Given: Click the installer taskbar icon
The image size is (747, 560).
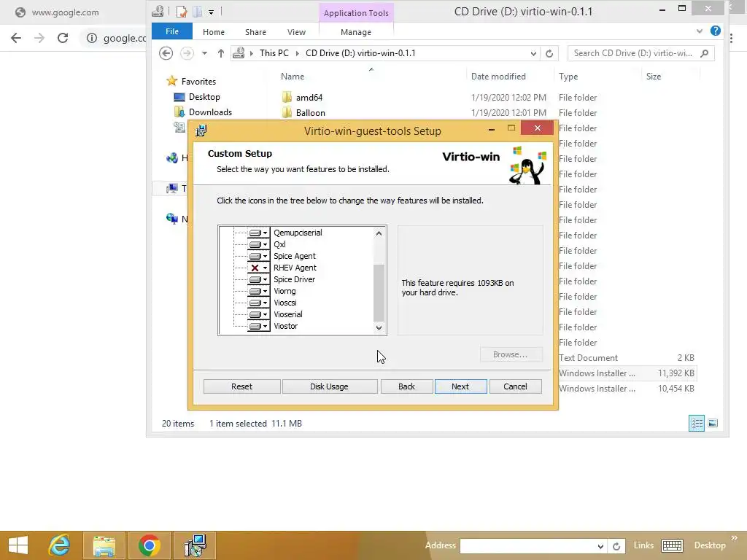Looking at the screenshot, I should 194,545.
